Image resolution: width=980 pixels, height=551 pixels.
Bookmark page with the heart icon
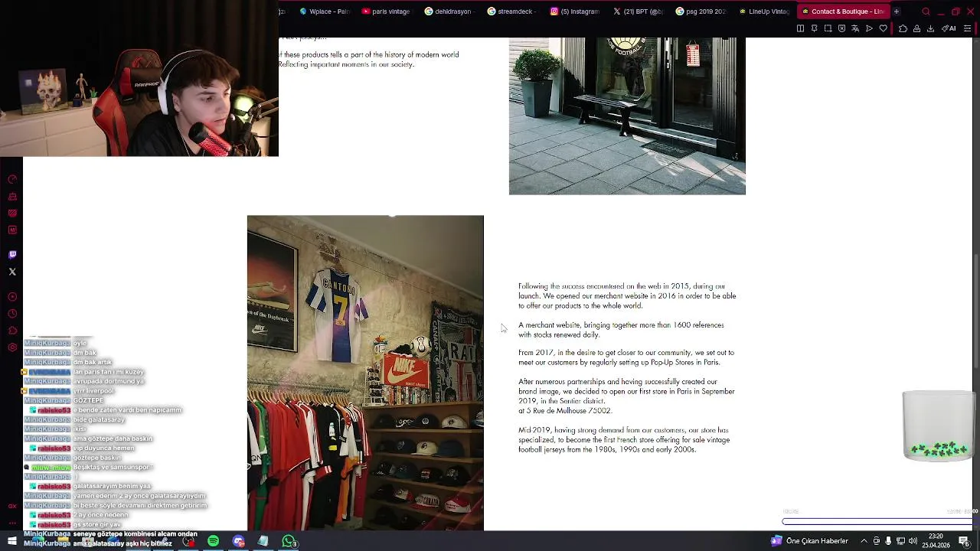click(x=883, y=28)
